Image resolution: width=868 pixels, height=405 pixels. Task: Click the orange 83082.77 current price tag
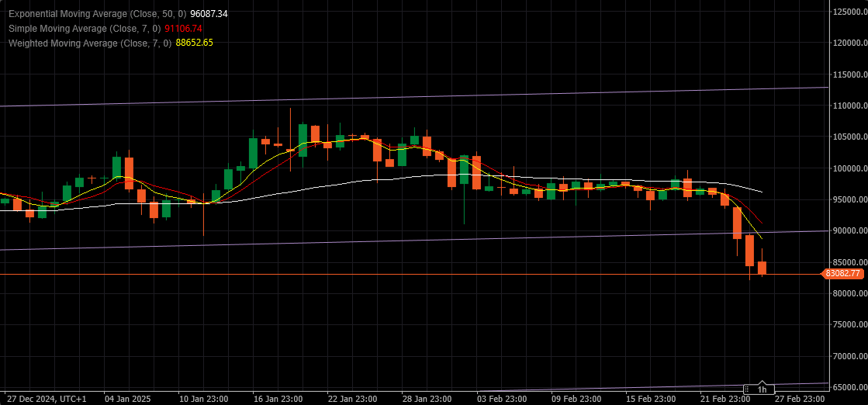(x=842, y=273)
